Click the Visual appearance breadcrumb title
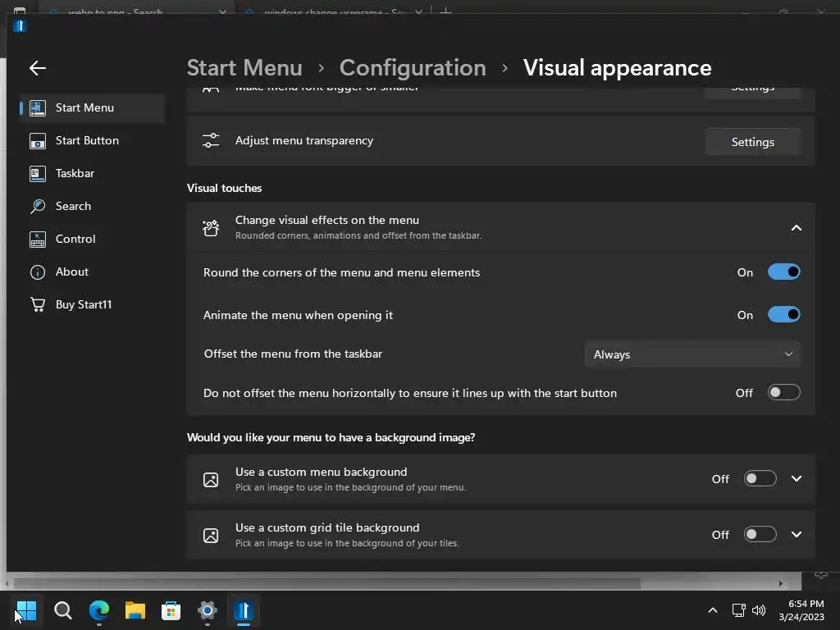This screenshot has width=840, height=630. tap(617, 68)
